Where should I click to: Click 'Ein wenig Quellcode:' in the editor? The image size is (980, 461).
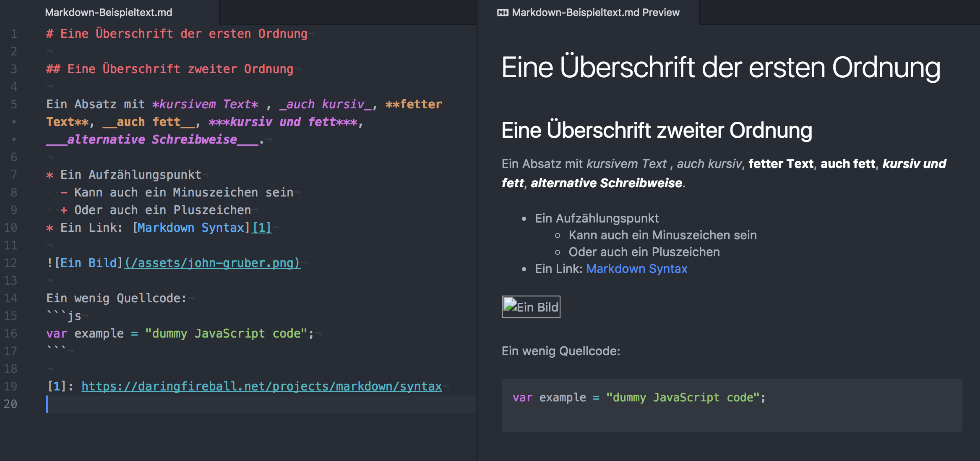pyautogui.click(x=116, y=298)
